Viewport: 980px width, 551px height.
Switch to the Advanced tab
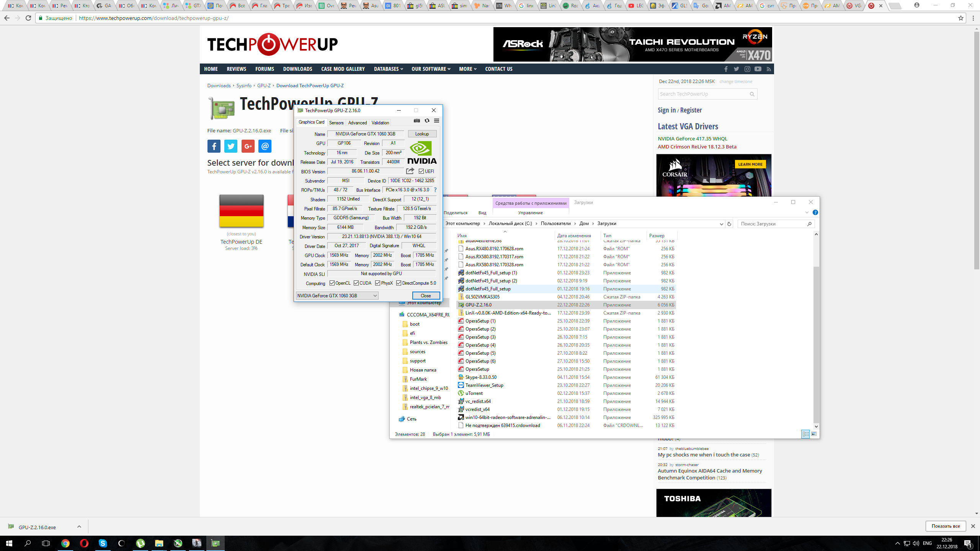tap(357, 123)
